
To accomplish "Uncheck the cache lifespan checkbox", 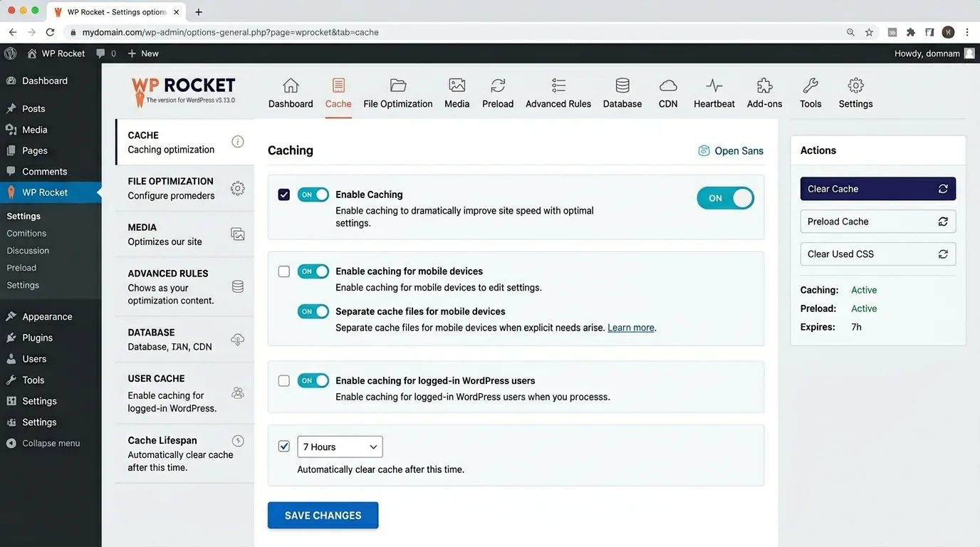I will click(x=284, y=447).
